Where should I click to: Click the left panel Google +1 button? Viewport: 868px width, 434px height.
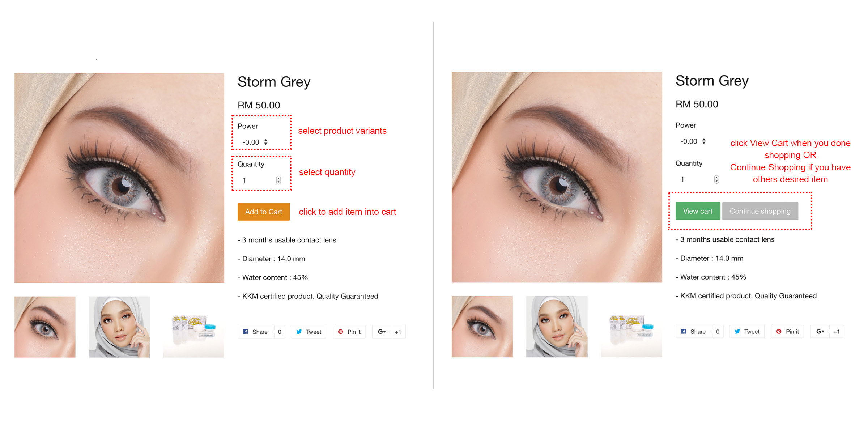pyautogui.click(x=389, y=332)
